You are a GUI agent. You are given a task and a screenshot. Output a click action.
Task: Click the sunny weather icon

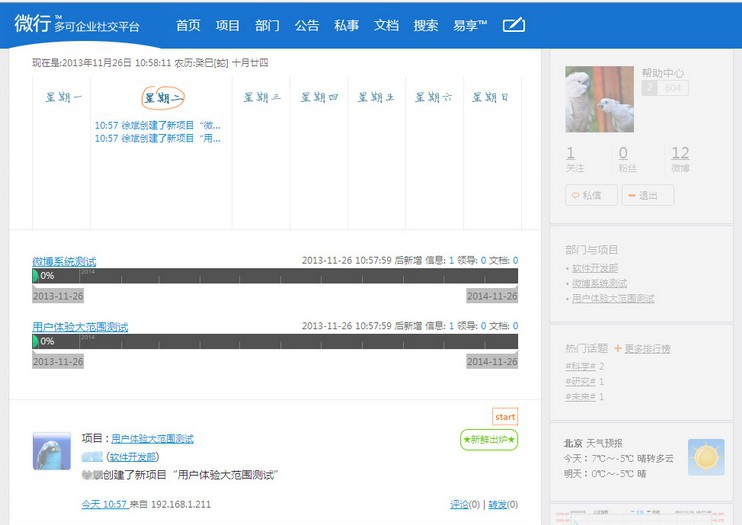click(x=706, y=457)
